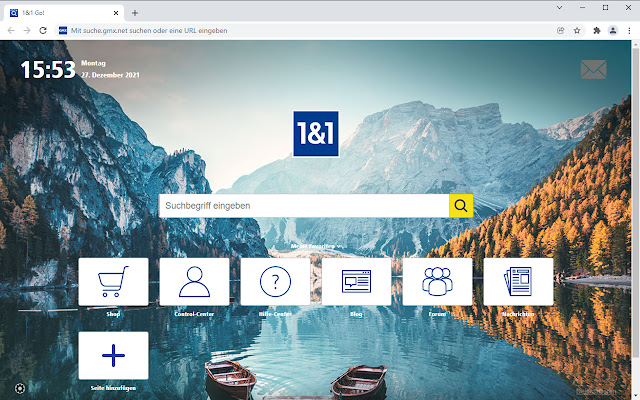The height and width of the screenshot is (400, 640).
Task: Share this page icon in address bar
Action: (560, 31)
